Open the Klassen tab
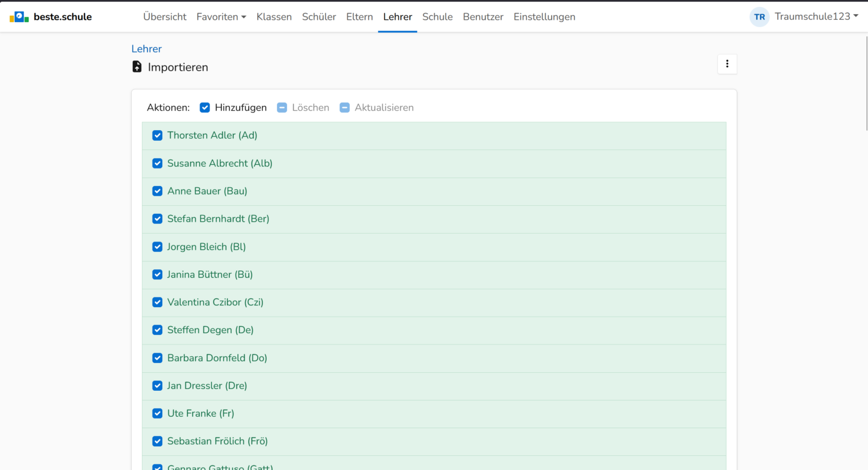Image resolution: width=868 pixels, height=470 pixels. tap(274, 17)
